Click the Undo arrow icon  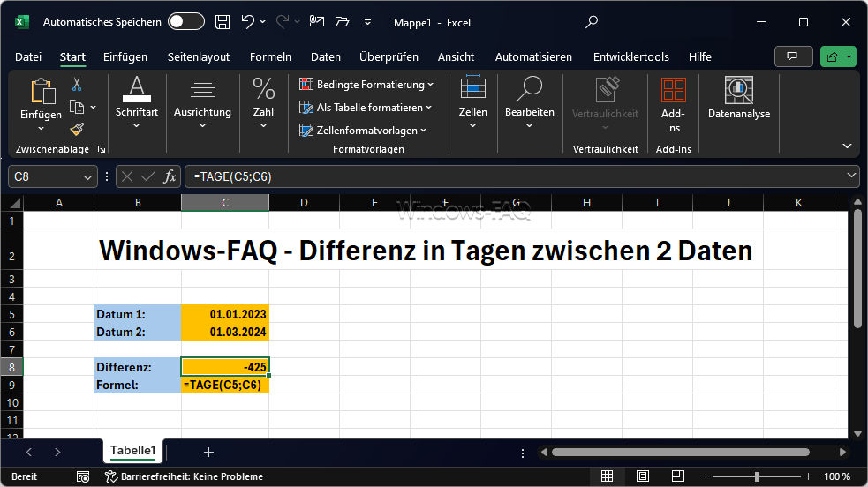247,21
